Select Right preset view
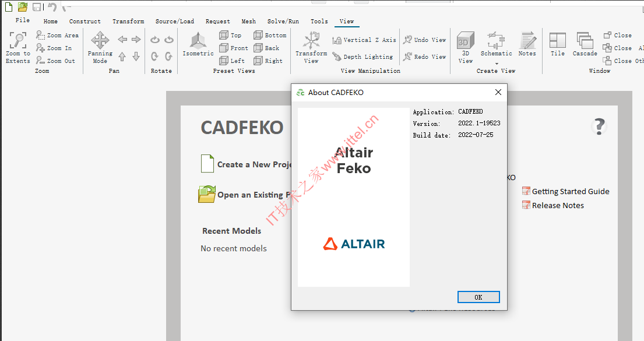Viewport: 644px width, 341px height. [x=268, y=61]
